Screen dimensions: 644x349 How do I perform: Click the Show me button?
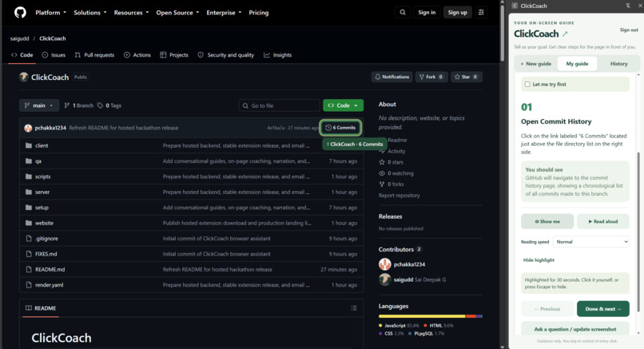[x=547, y=221]
